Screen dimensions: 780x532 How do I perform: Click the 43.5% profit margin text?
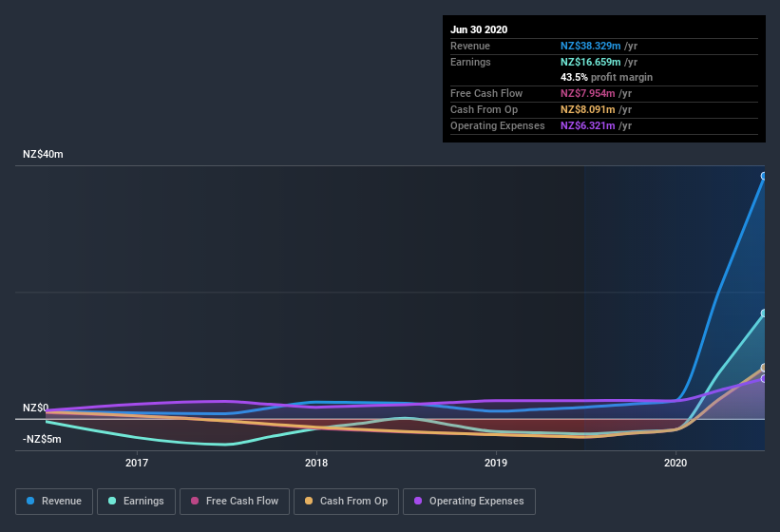[606, 77]
